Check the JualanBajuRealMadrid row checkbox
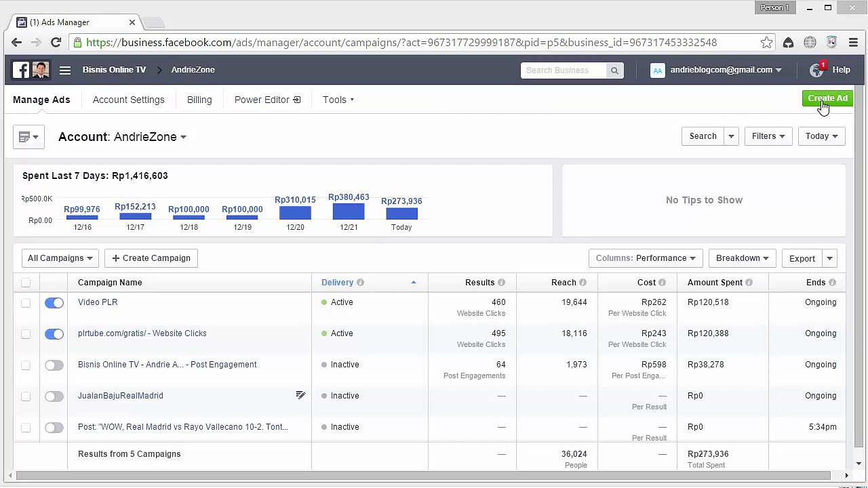The height and width of the screenshot is (488, 868). pyautogui.click(x=26, y=396)
